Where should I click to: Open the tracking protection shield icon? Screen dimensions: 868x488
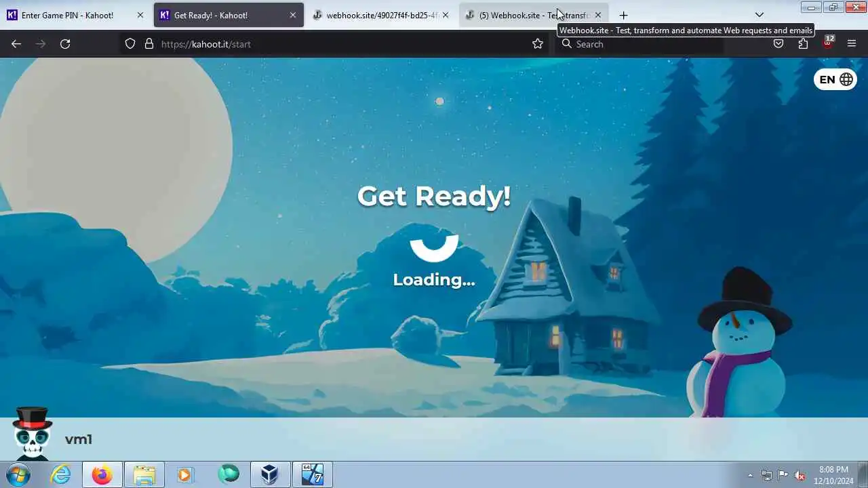[130, 44]
